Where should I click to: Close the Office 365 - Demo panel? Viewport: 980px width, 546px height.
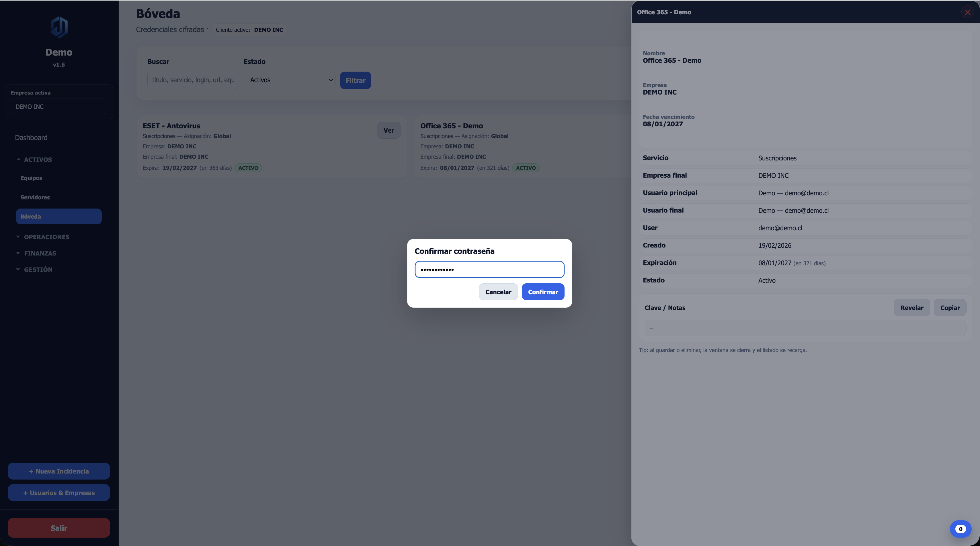[967, 12]
